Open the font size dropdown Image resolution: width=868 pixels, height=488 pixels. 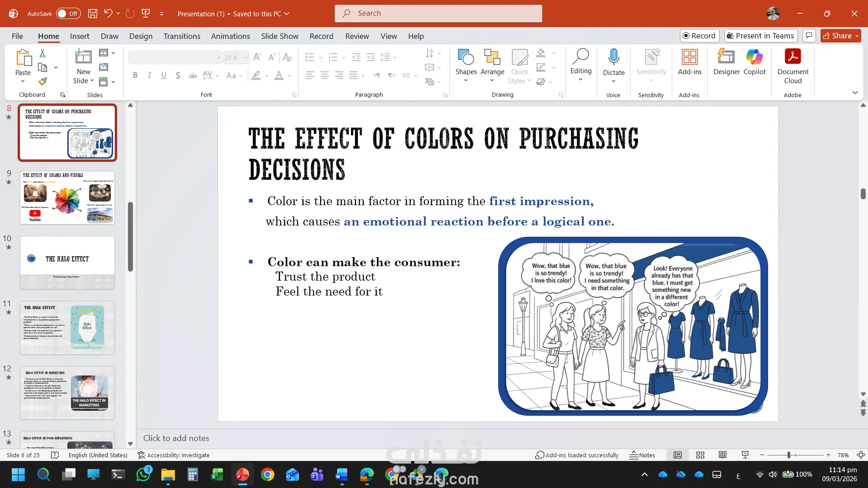tap(246, 57)
